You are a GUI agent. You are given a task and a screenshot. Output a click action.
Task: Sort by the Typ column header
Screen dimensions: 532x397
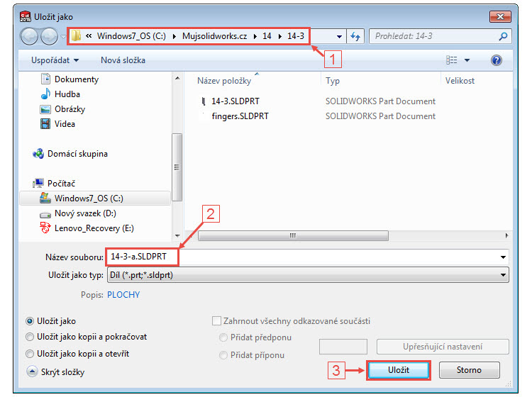pos(333,81)
